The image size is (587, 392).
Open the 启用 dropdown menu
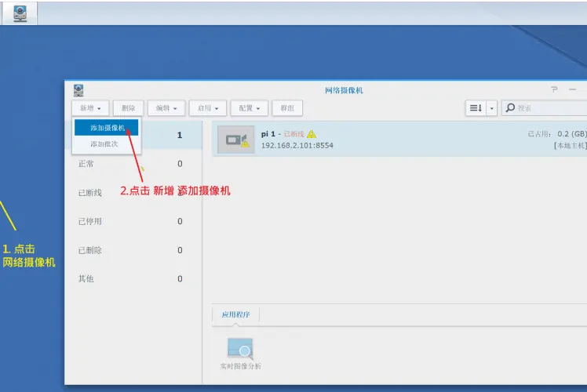[208, 108]
